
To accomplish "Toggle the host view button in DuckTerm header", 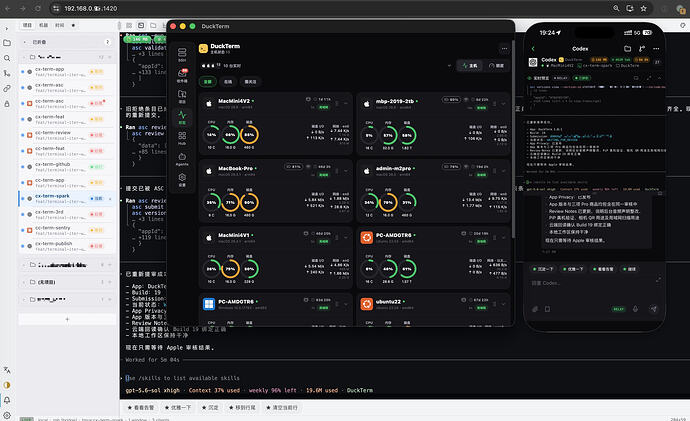I will tap(470, 66).
